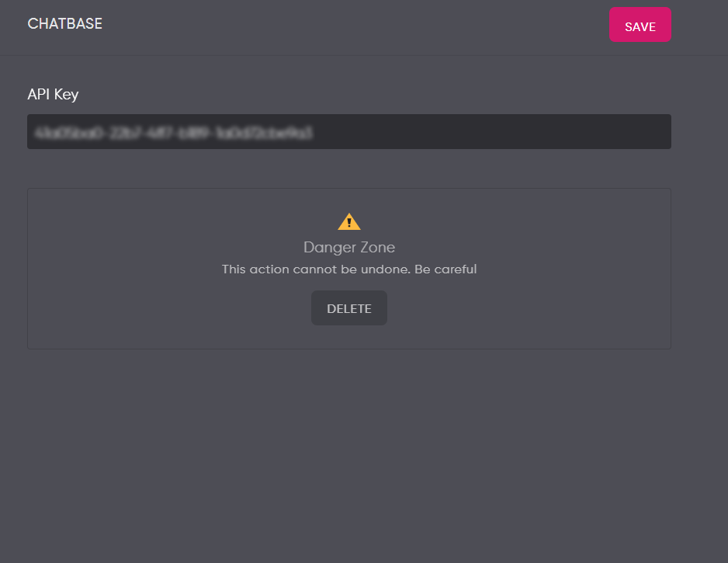Click the word 'Key' in the field label
728x563 pixels.
(x=67, y=95)
